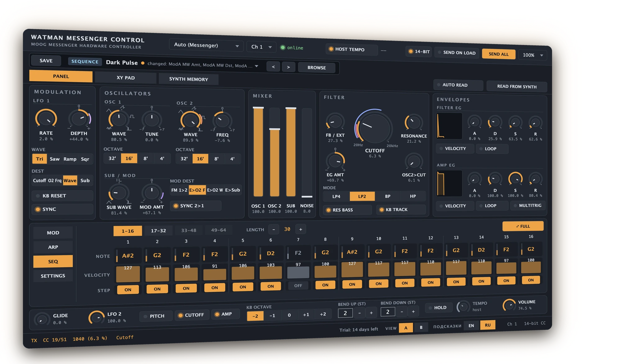Image resolution: width=621 pixels, height=364 pixels.
Task: Click the EG AMT knob
Action: (335, 161)
